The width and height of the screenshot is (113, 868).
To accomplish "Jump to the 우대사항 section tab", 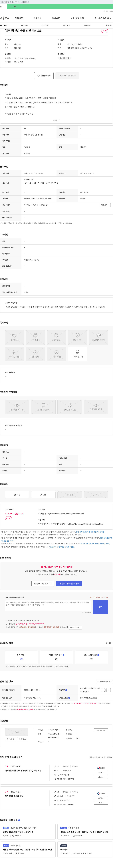I will 45,26.
